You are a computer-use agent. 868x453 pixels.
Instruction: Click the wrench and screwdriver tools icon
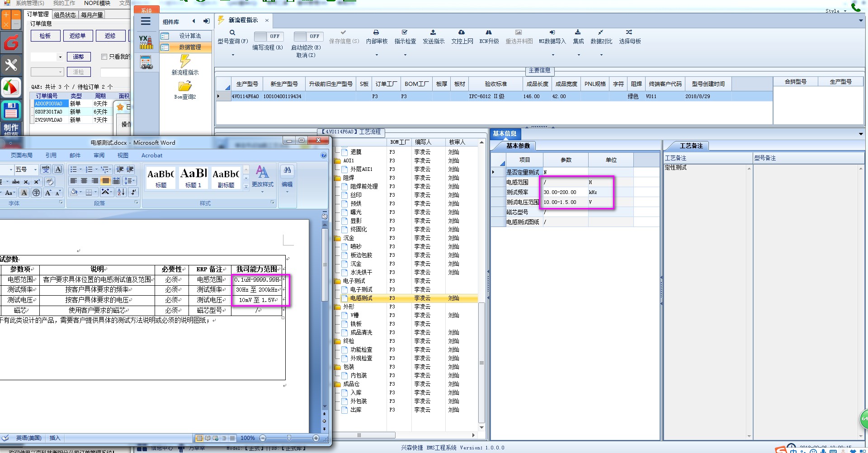coord(11,66)
